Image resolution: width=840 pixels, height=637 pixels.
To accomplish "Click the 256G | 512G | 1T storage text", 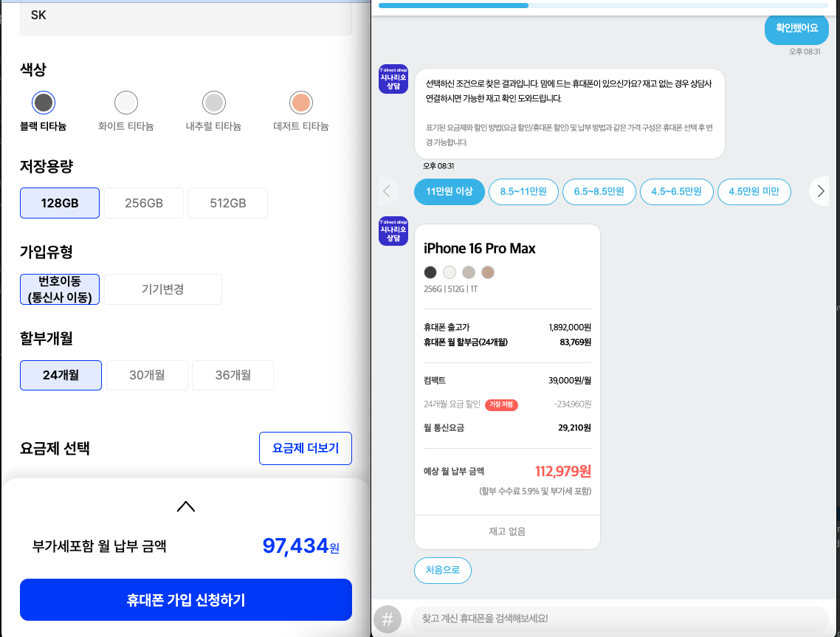I will click(x=450, y=289).
